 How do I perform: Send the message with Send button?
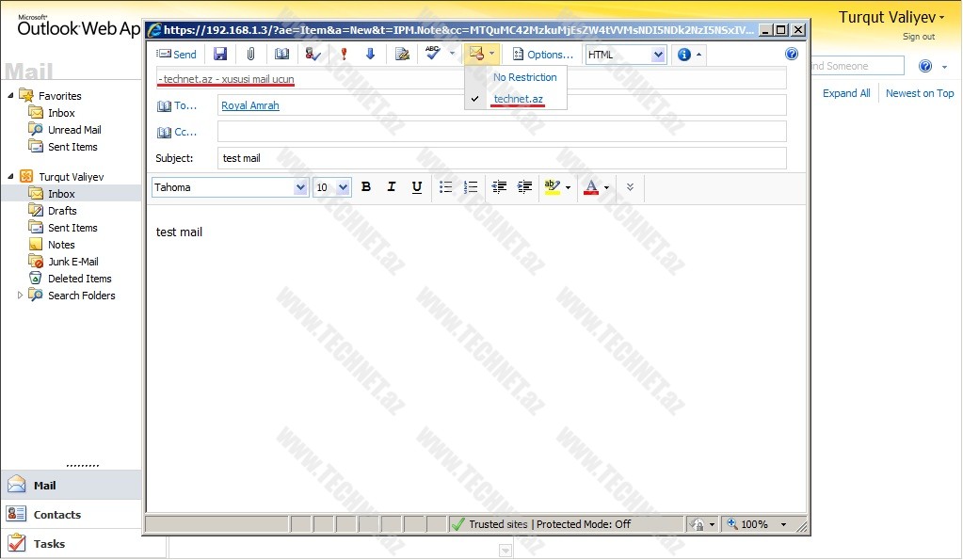(x=177, y=55)
